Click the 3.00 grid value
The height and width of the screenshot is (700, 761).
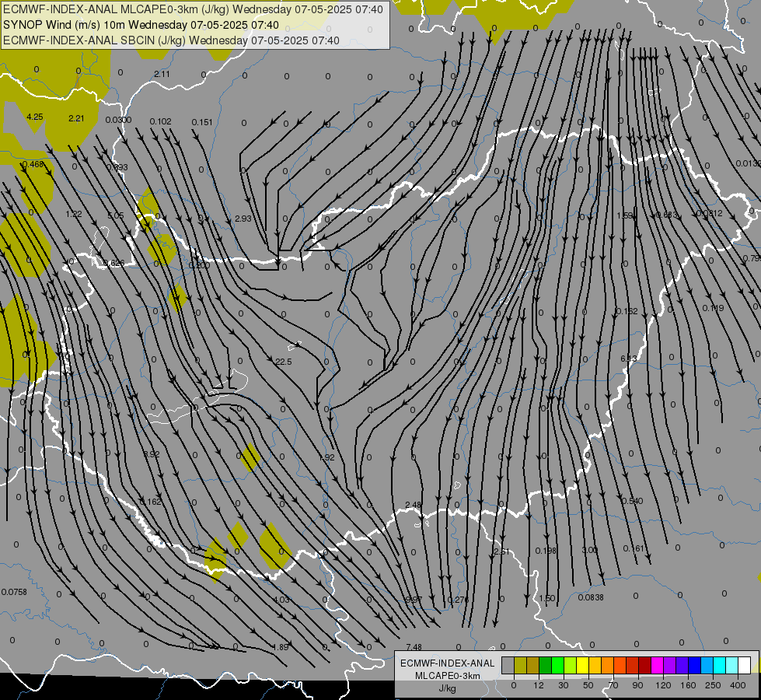[x=590, y=550]
